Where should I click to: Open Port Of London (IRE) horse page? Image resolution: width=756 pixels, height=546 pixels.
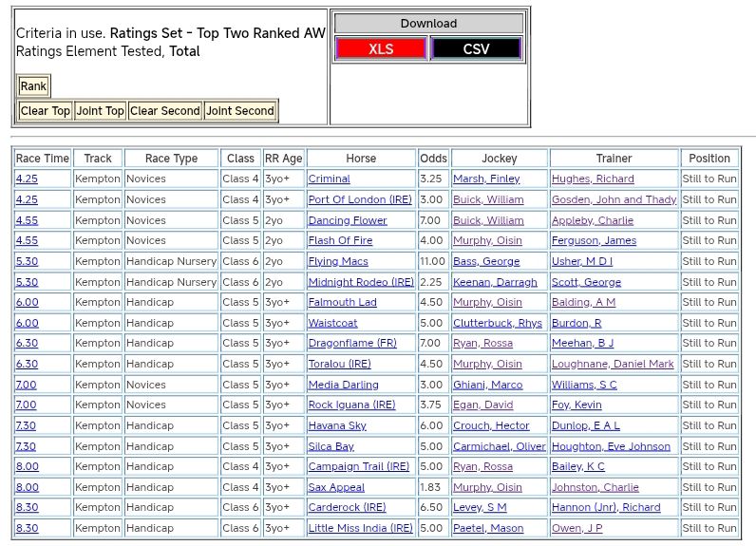pyautogui.click(x=360, y=199)
